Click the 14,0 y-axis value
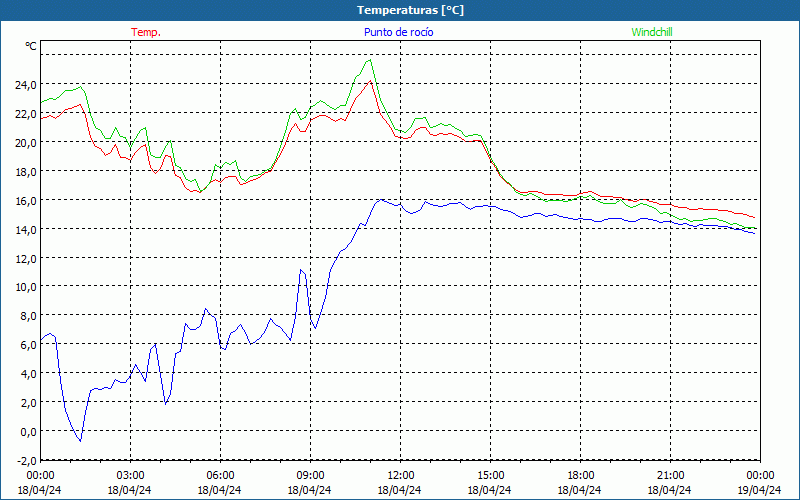800x500 pixels. 26,229
